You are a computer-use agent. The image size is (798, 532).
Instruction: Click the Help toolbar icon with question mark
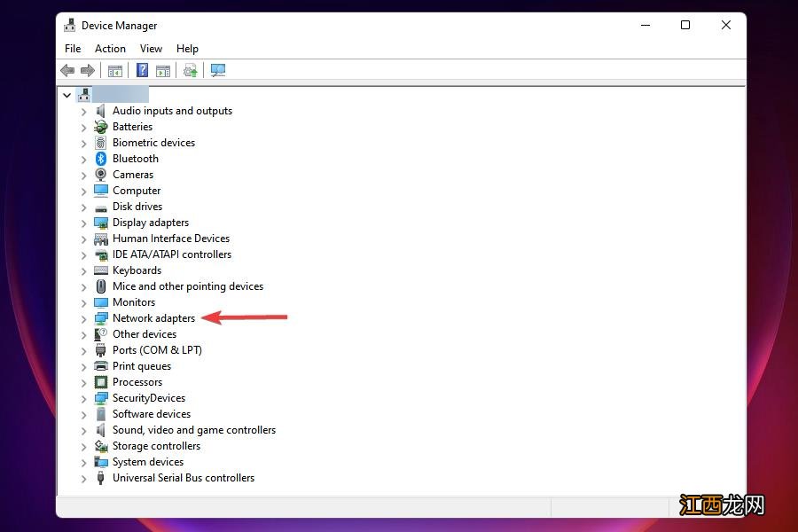pyautogui.click(x=142, y=70)
